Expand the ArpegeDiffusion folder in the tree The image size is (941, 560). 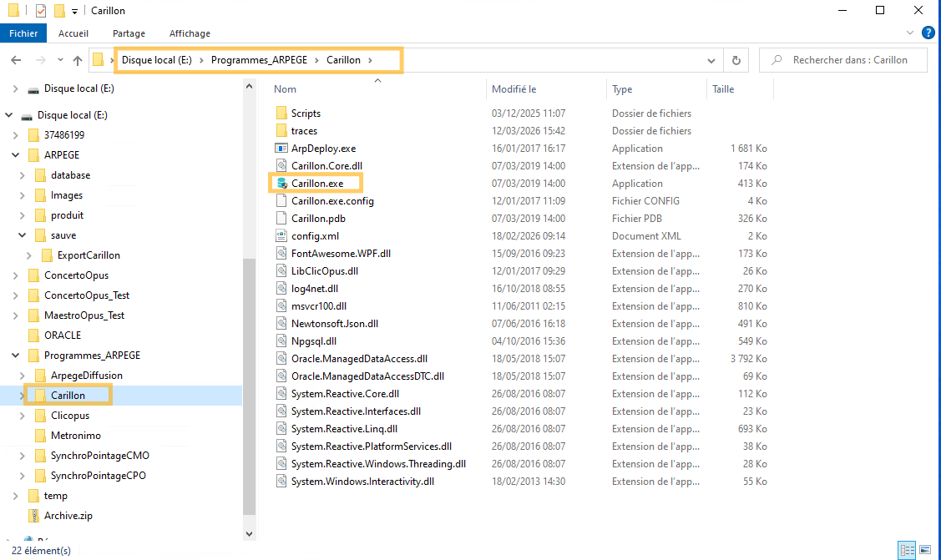coord(23,376)
